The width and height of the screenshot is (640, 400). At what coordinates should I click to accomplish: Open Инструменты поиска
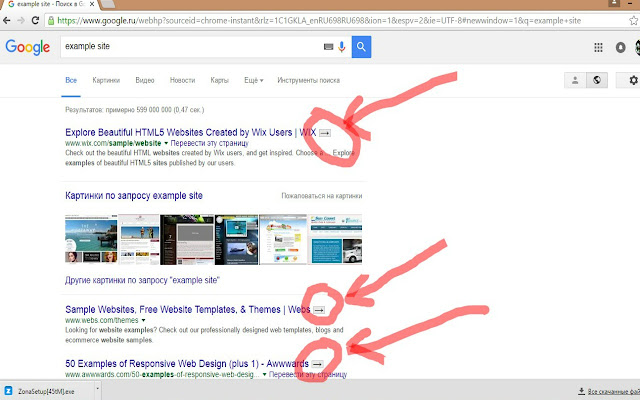click(309, 80)
